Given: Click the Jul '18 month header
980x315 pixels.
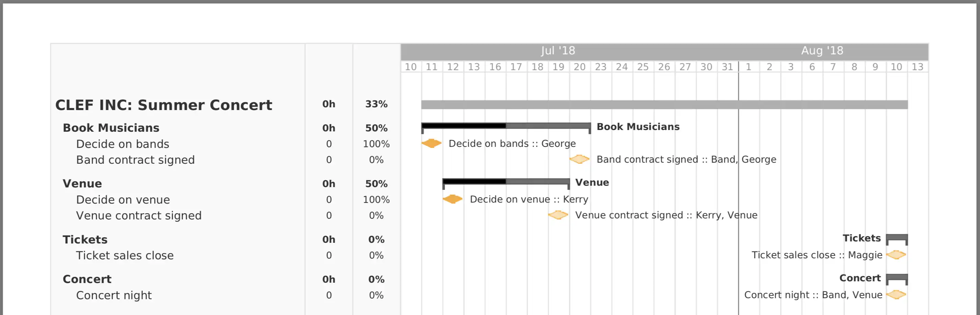Looking at the screenshot, I should (558, 51).
